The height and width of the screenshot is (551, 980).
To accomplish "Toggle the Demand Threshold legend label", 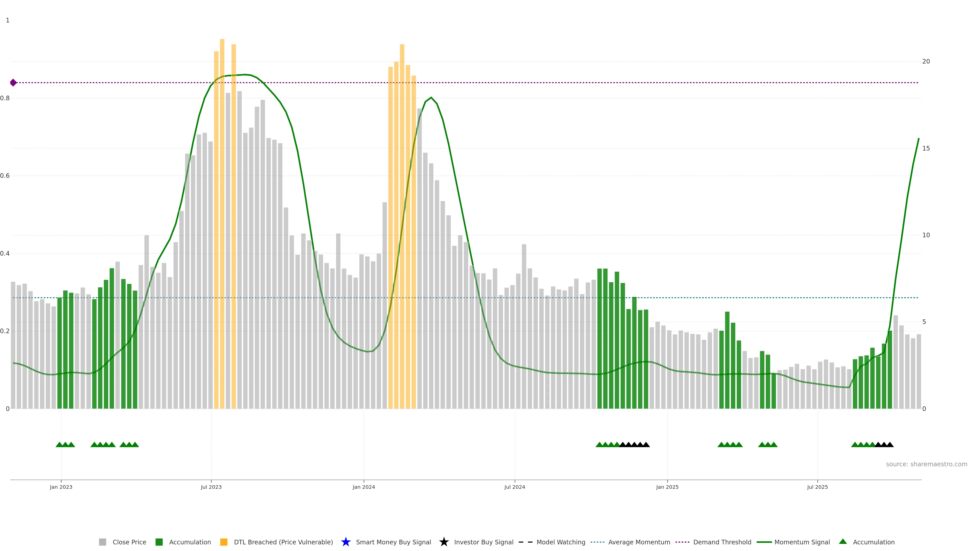I will pyautogui.click(x=722, y=542).
